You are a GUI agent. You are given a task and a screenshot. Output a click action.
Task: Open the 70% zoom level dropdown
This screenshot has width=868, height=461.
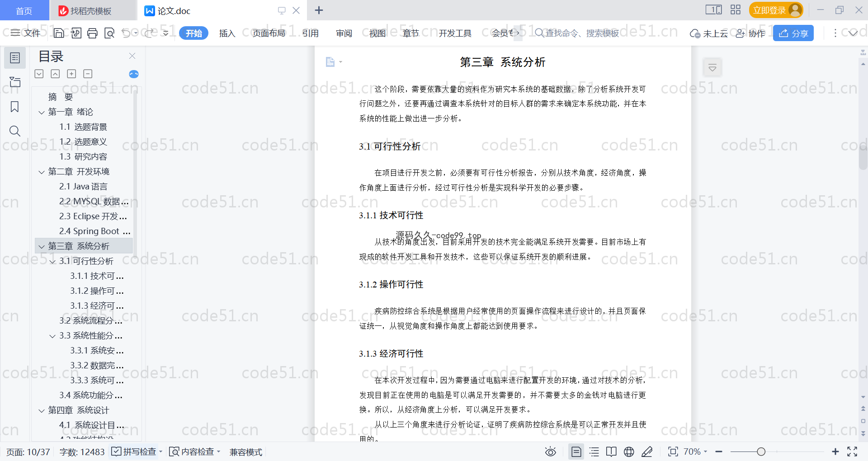(x=695, y=452)
